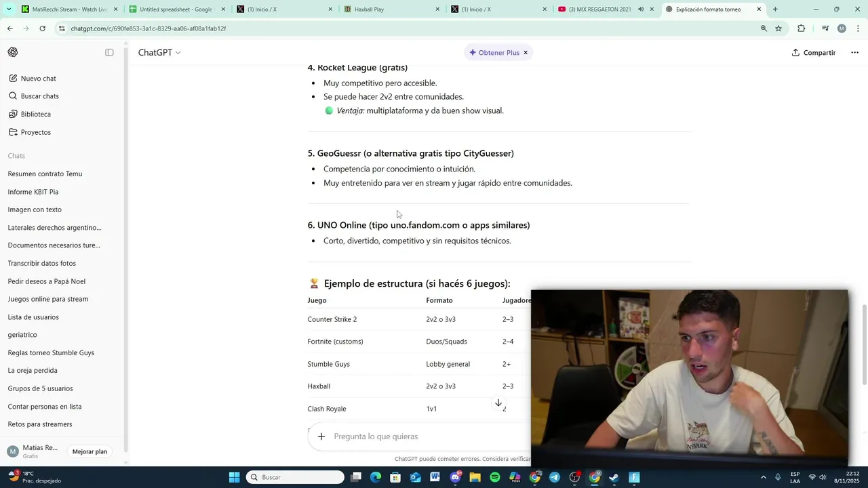This screenshot has height=488, width=868.
Task: Open the Biblioteca section
Action: point(29,114)
